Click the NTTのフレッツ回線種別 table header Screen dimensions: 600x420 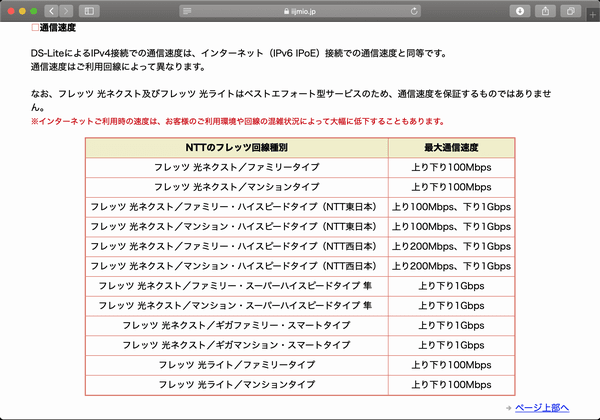237,148
